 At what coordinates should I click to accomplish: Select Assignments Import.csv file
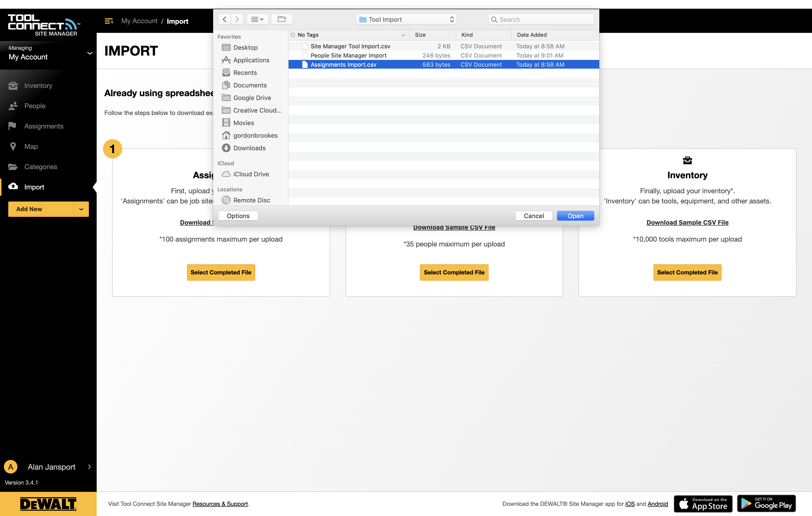point(444,64)
